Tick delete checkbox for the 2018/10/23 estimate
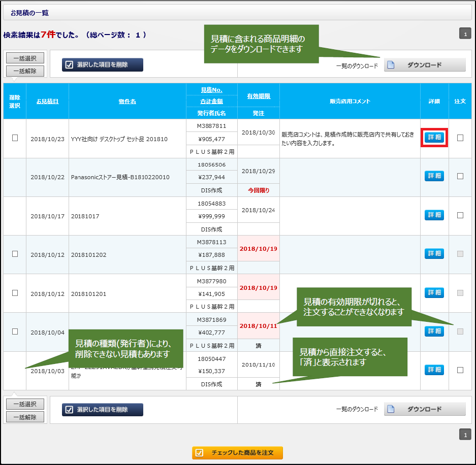Screen dimensions: 476x465 pyautogui.click(x=15, y=138)
